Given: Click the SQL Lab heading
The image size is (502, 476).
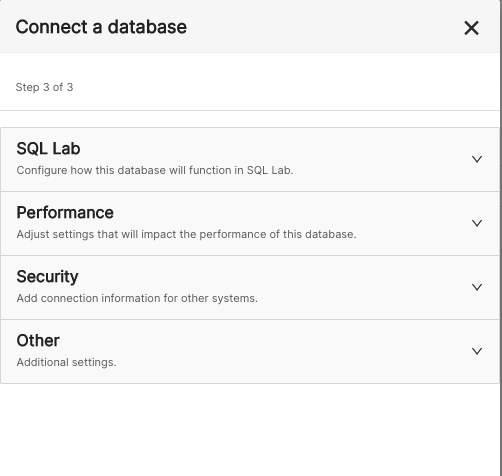Looking at the screenshot, I should (48, 148).
